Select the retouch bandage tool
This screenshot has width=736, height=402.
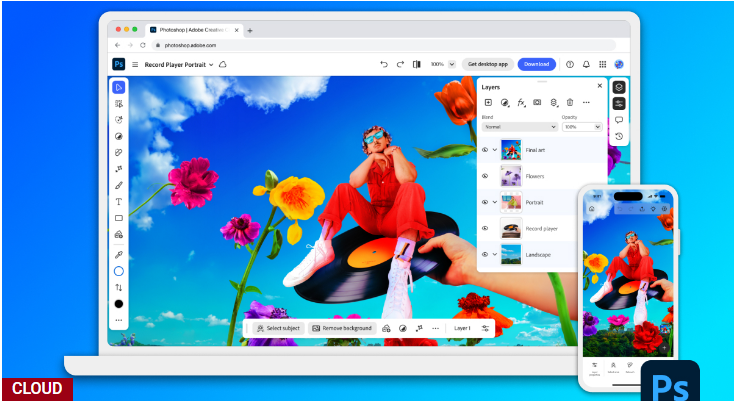tap(119, 153)
